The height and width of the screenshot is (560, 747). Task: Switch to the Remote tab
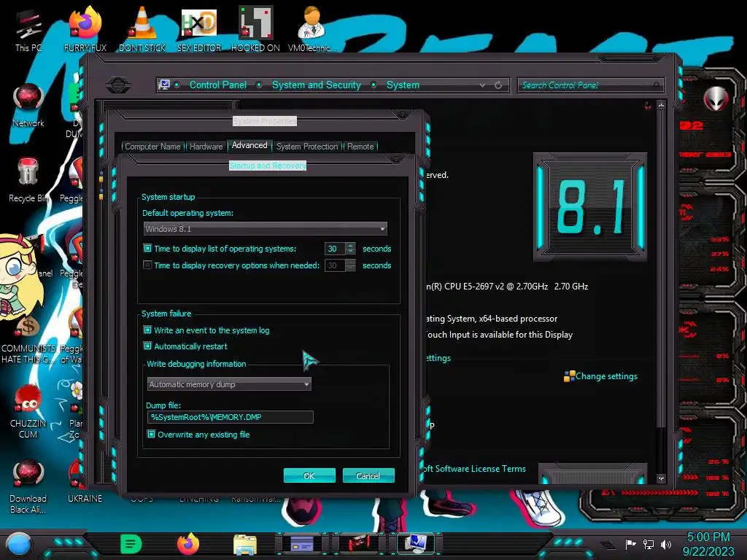click(x=360, y=146)
